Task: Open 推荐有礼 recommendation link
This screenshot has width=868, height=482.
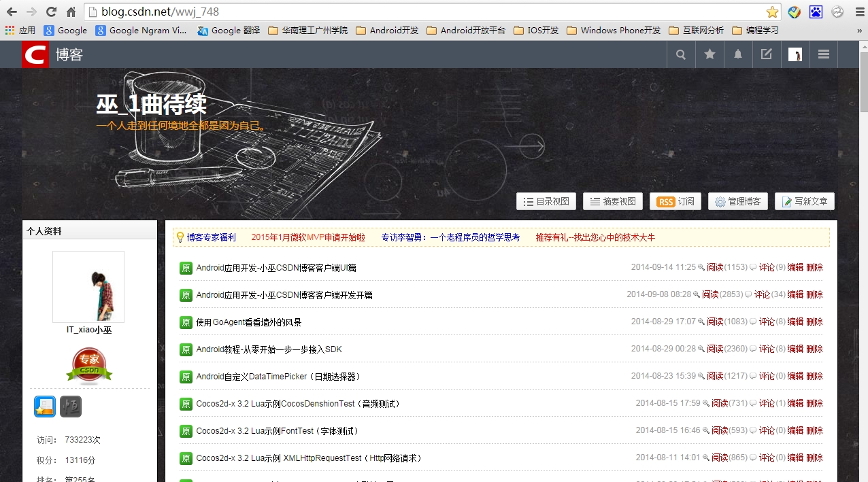Action: [596, 237]
